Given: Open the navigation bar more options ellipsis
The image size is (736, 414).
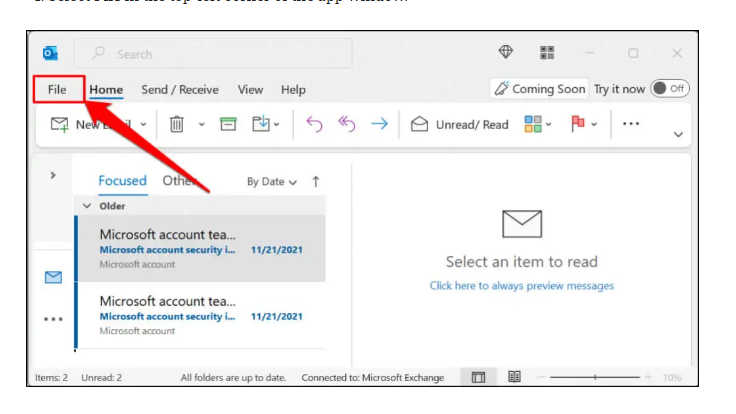Looking at the screenshot, I should point(53,319).
